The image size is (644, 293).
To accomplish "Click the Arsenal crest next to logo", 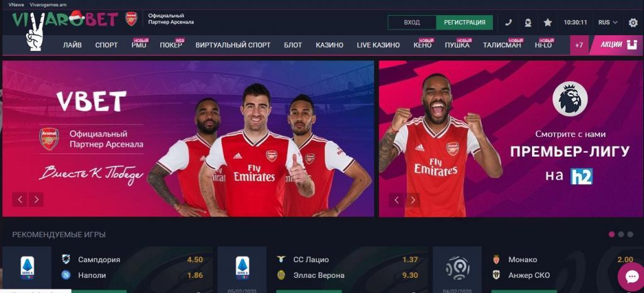I will pos(131,19).
